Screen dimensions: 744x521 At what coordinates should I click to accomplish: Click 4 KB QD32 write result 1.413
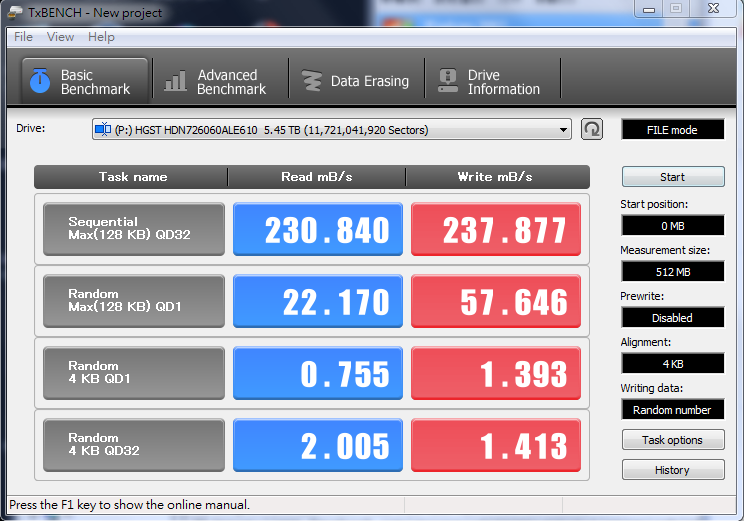[x=496, y=446]
